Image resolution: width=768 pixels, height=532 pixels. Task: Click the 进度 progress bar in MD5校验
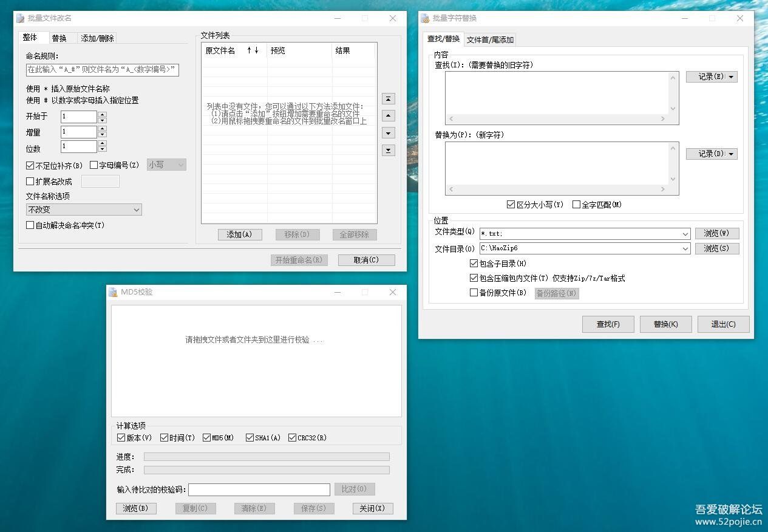coord(267,457)
